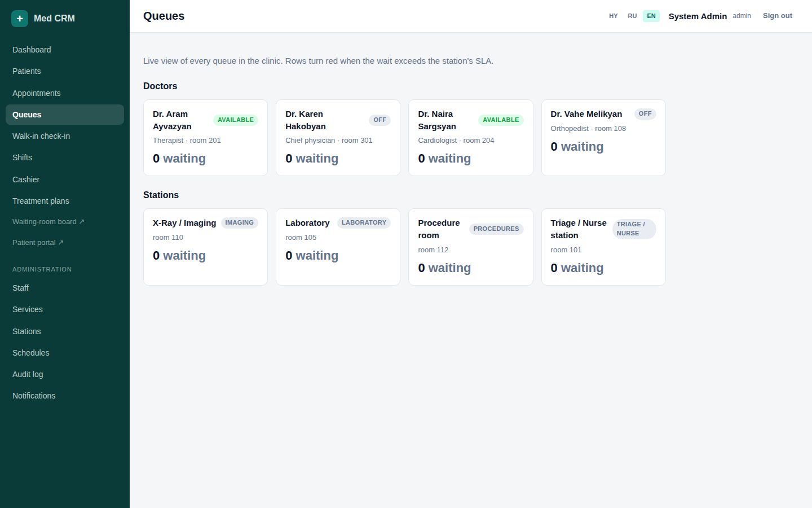Open the Schedules page

point(65,353)
